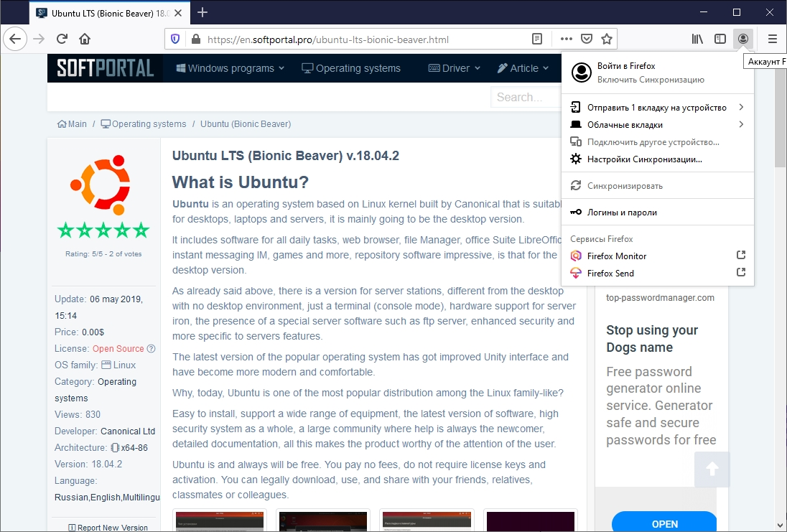Open Operating systems breadcrumb link
This screenshot has height=532, width=787.
coord(144,124)
